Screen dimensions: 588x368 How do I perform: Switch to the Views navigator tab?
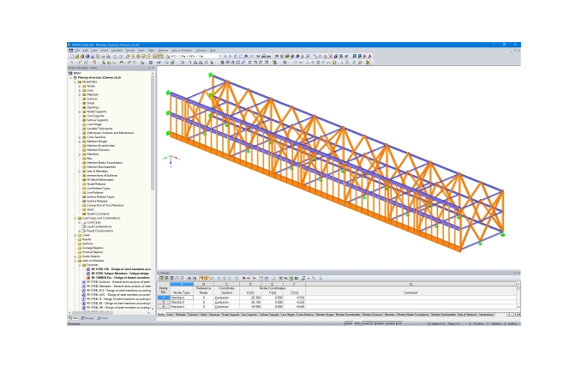[103, 318]
